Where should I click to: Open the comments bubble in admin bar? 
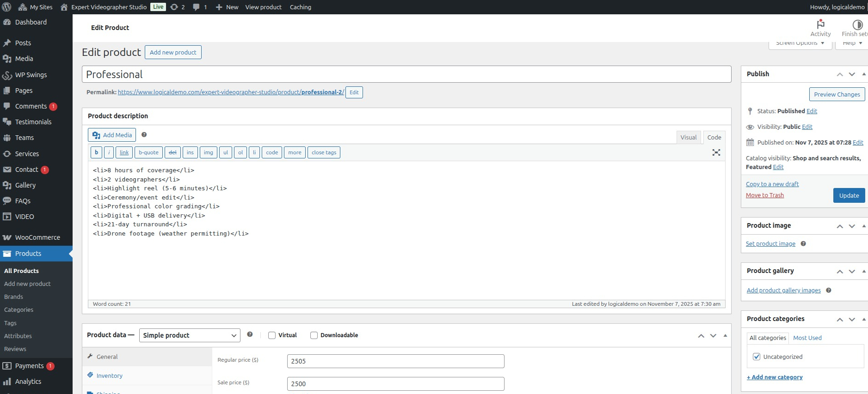pos(199,7)
